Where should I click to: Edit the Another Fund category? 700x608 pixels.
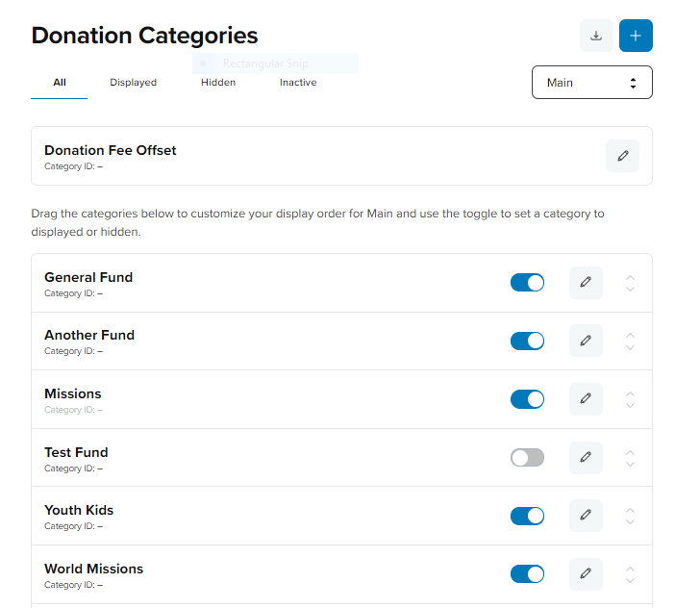point(586,341)
